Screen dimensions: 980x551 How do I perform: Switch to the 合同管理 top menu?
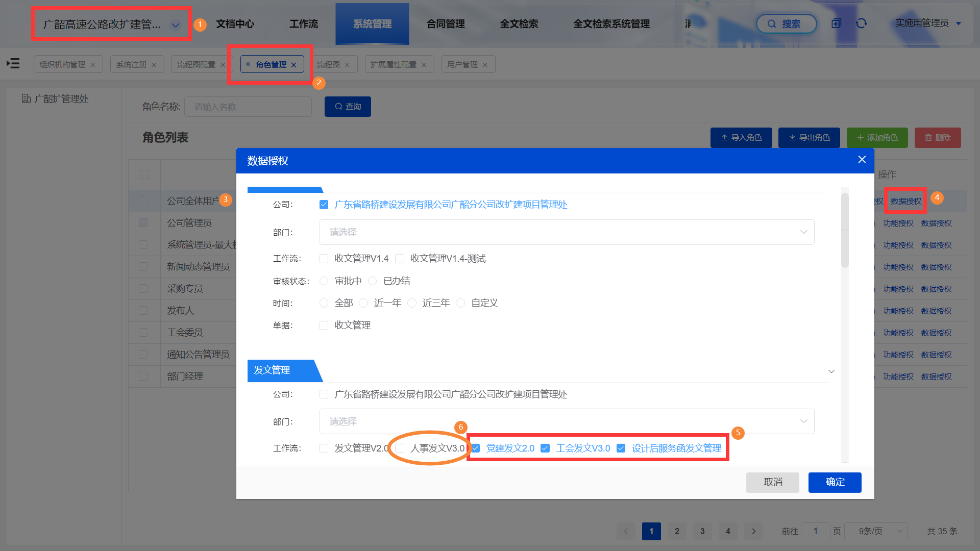[446, 23]
